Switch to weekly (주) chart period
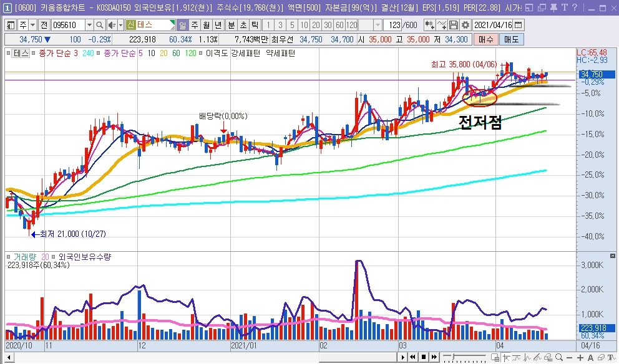Image resolution: width=619 pixels, height=364 pixels. pyautogui.click(x=195, y=25)
